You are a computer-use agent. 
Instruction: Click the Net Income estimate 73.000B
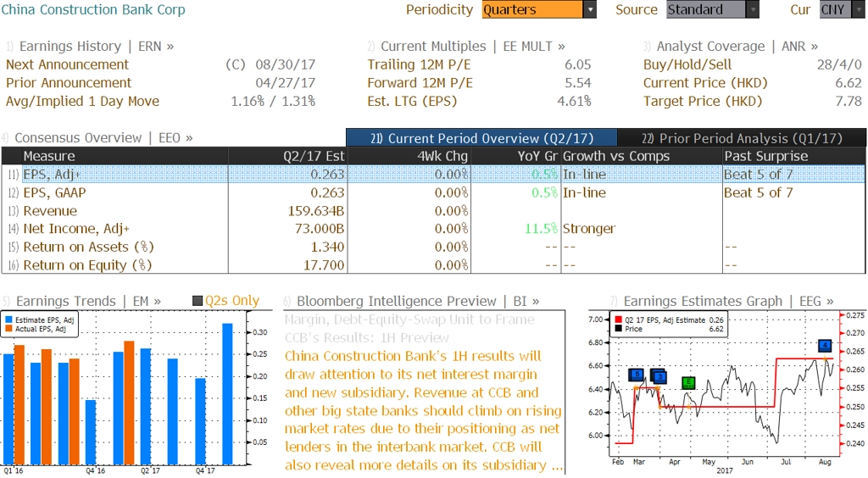pos(320,229)
